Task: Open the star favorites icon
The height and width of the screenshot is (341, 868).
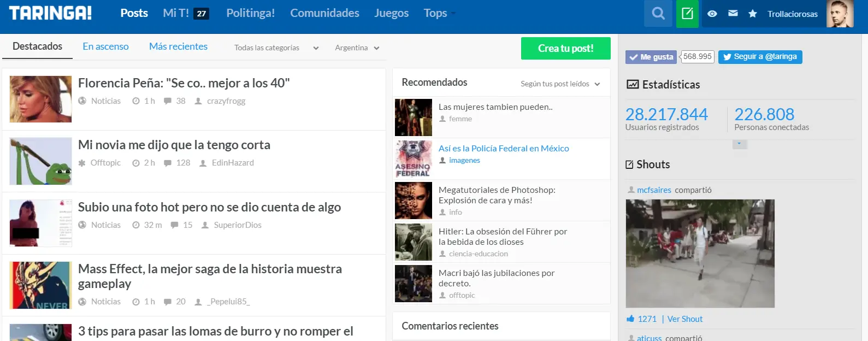Action: tap(753, 14)
